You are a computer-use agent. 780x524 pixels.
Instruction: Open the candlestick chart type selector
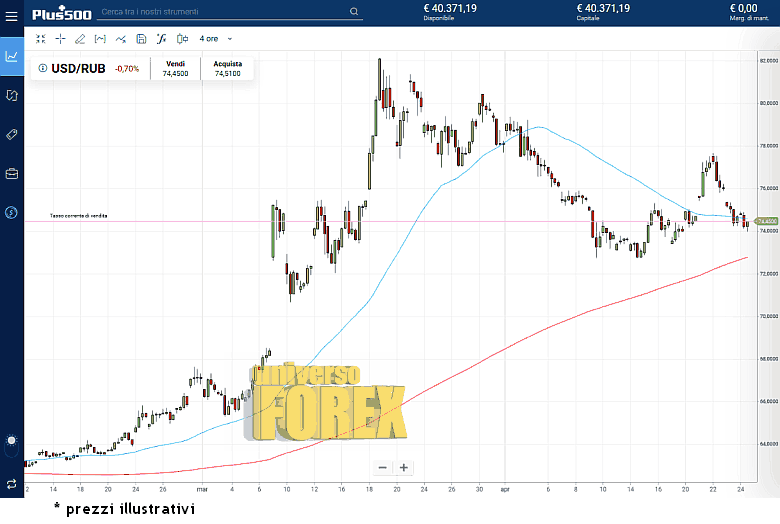click(182, 39)
